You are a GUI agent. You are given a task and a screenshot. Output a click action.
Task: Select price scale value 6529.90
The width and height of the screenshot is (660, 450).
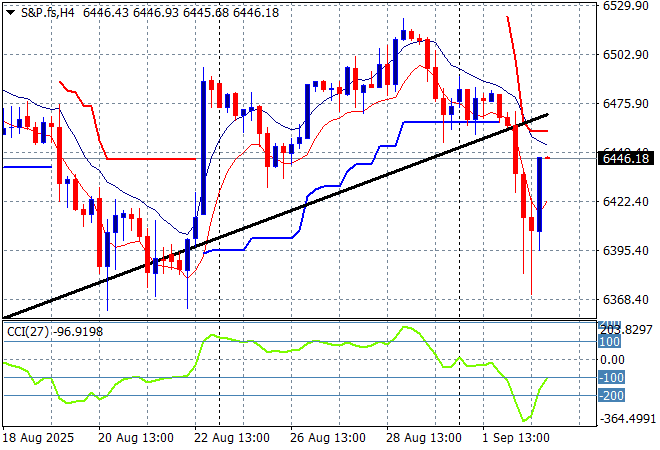tap(626, 6)
